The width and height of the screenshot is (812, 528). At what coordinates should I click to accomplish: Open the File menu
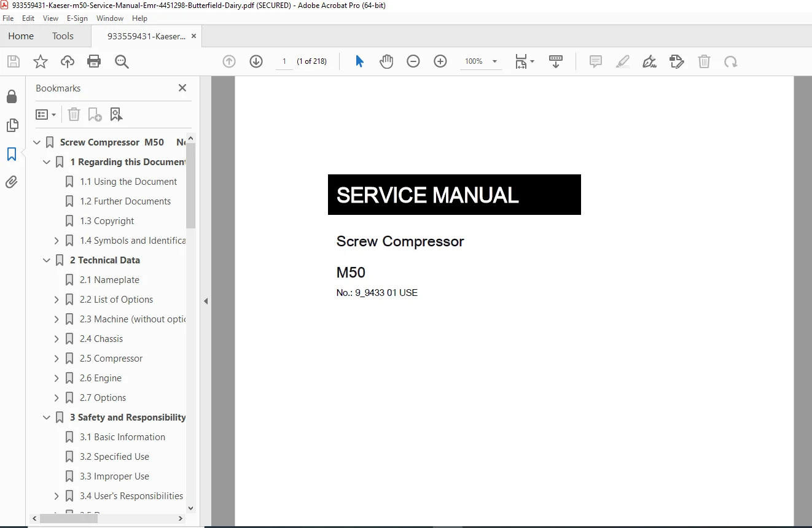pos(8,18)
